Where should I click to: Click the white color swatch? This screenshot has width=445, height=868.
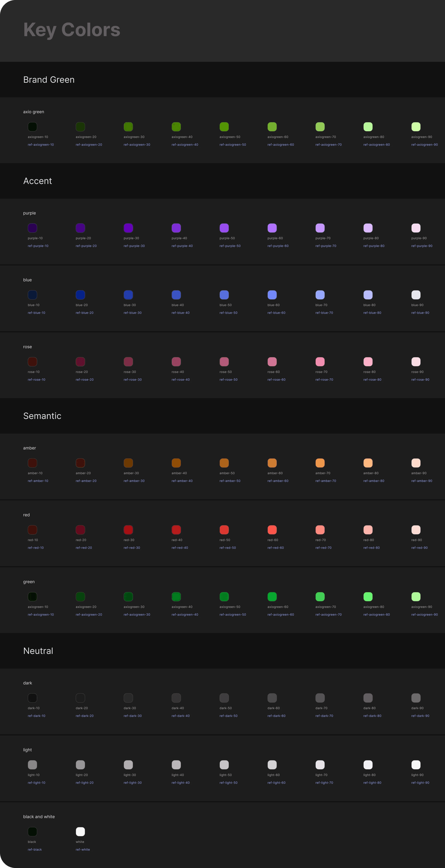[80, 832]
